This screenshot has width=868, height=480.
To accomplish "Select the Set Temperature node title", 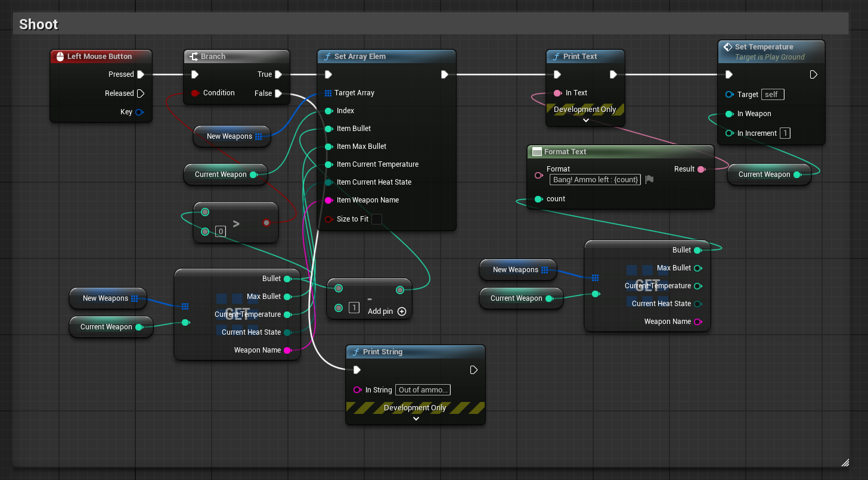I will pos(764,47).
